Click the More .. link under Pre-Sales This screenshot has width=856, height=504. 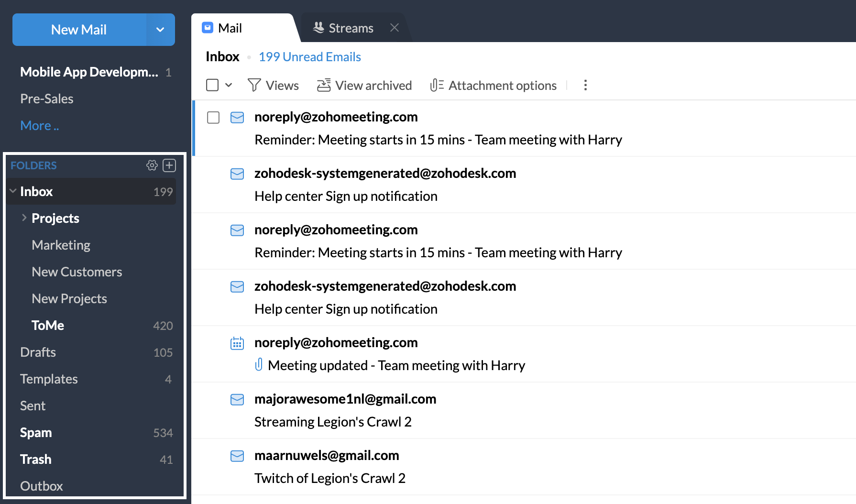40,125
